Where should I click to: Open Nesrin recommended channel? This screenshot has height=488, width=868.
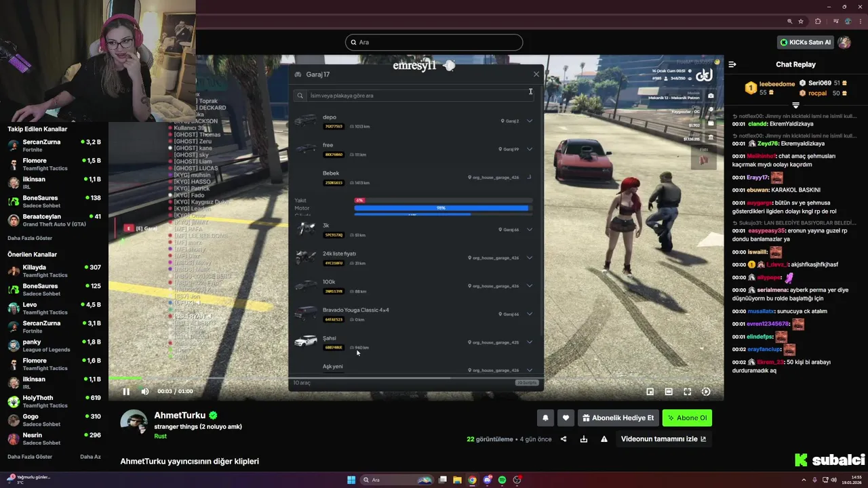pyautogui.click(x=54, y=439)
